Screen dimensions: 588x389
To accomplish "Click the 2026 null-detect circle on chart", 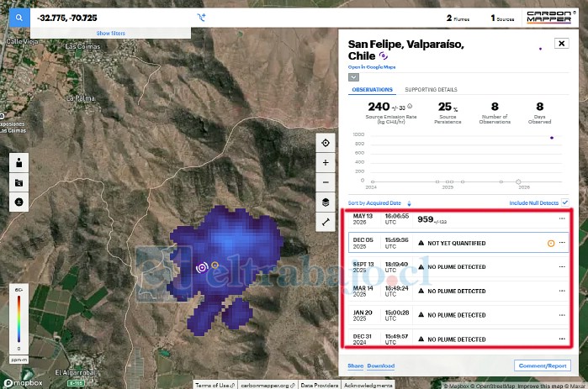I will coord(518,181).
